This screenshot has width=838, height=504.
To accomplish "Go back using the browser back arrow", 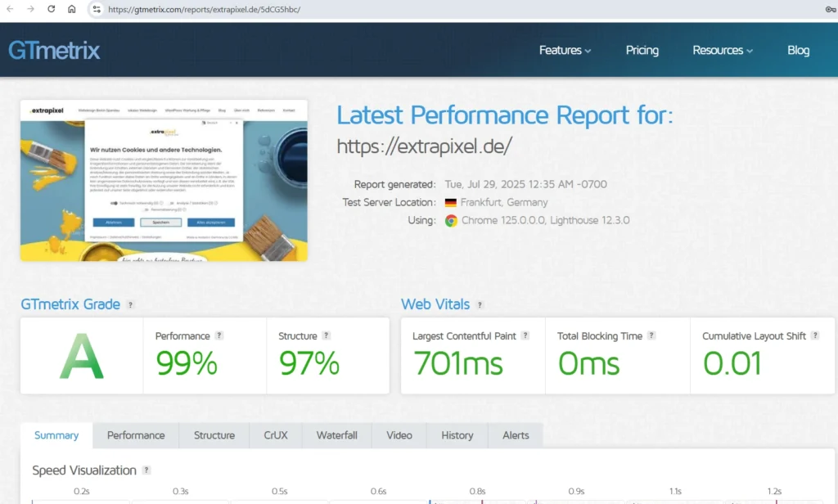I will tap(10, 9).
